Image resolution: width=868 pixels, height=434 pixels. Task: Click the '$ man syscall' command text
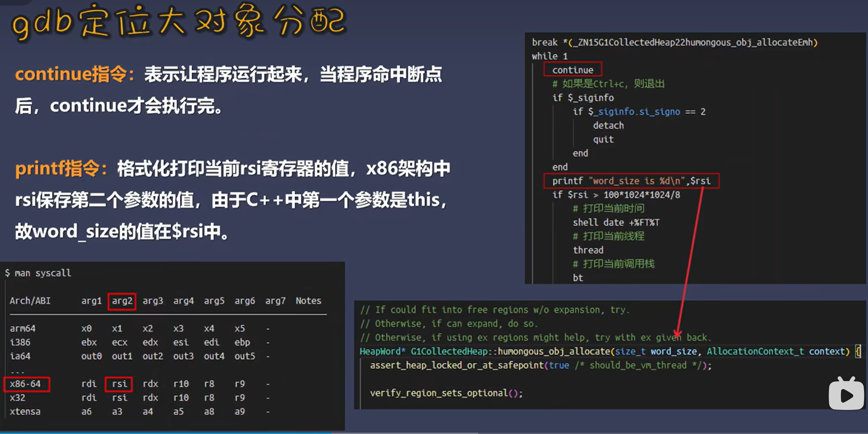coord(38,273)
